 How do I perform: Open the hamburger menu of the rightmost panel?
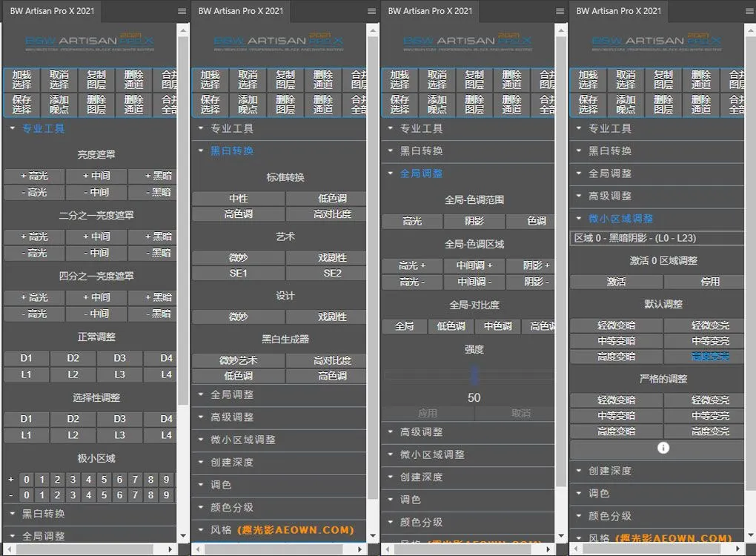tap(748, 11)
